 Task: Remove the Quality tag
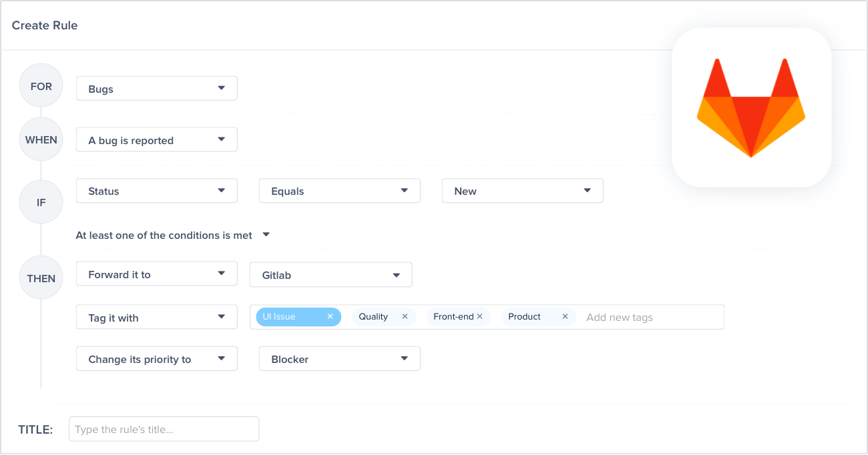point(405,317)
